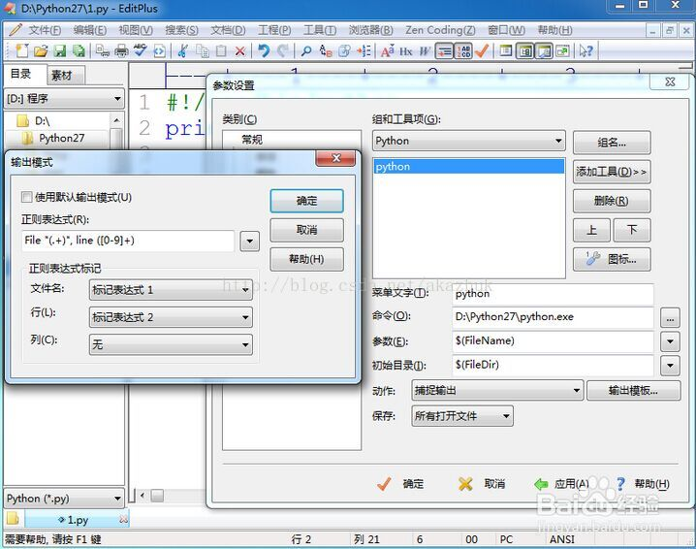Expand the 动作 捕捉输出 dropdown
The height and width of the screenshot is (549, 696).
[497, 391]
